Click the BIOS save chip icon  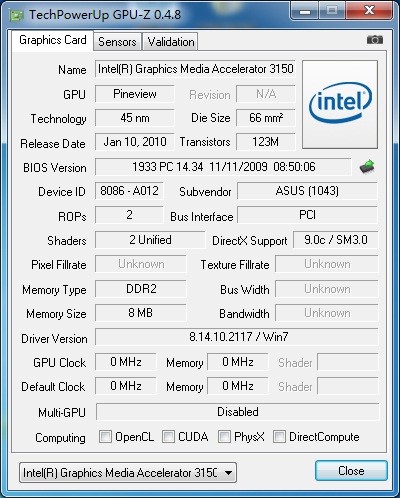pyautogui.click(x=367, y=167)
